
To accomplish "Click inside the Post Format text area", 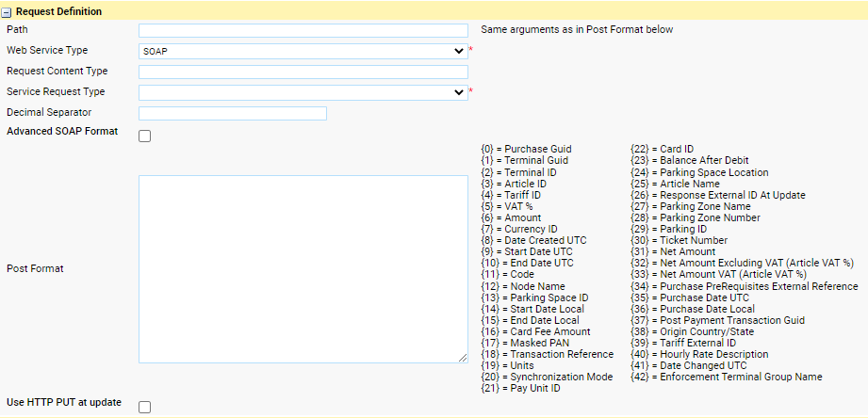I will coord(303,269).
